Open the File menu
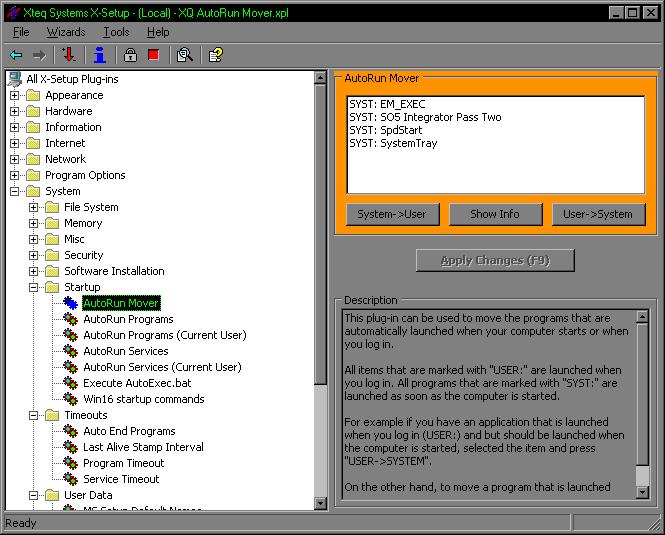665x535 pixels. coord(21,32)
